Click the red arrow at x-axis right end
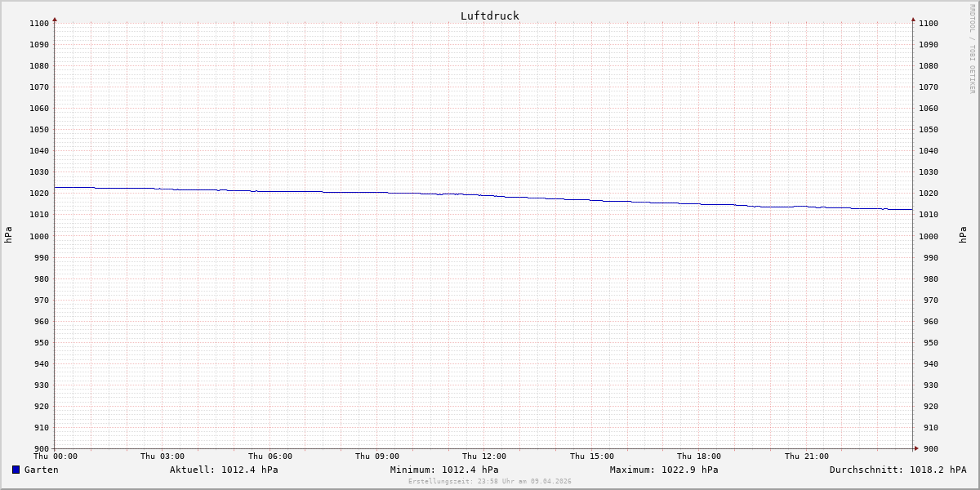This screenshot has height=490, width=980. click(x=915, y=448)
